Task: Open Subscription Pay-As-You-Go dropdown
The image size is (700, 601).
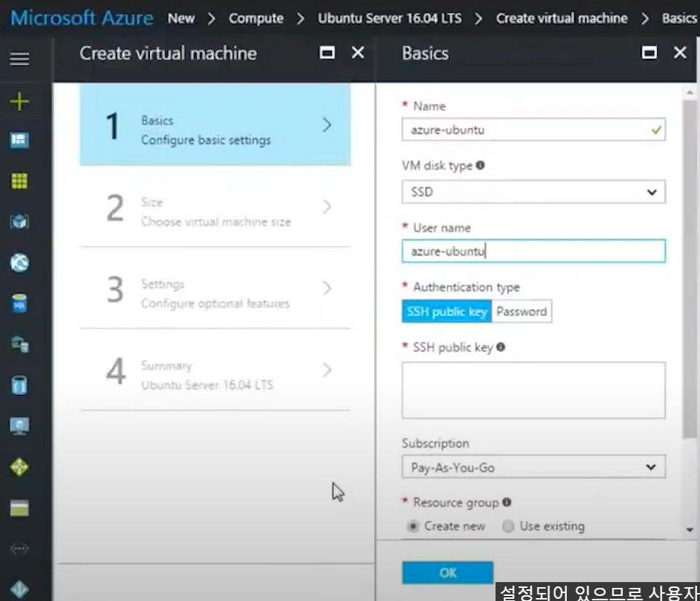Action: coord(533,467)
